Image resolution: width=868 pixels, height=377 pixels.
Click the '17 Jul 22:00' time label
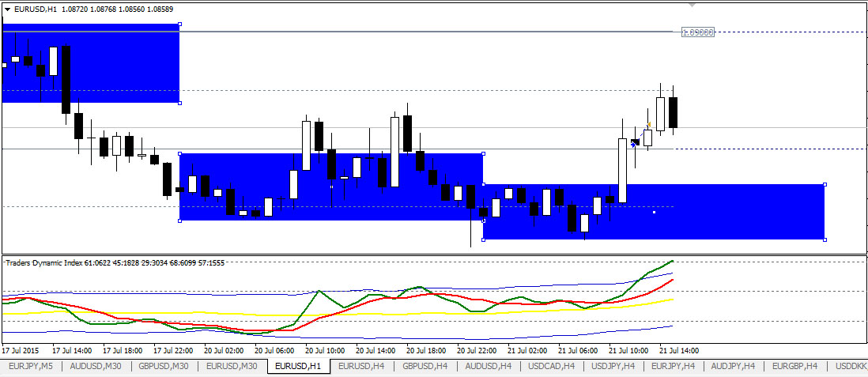point(173,351)
